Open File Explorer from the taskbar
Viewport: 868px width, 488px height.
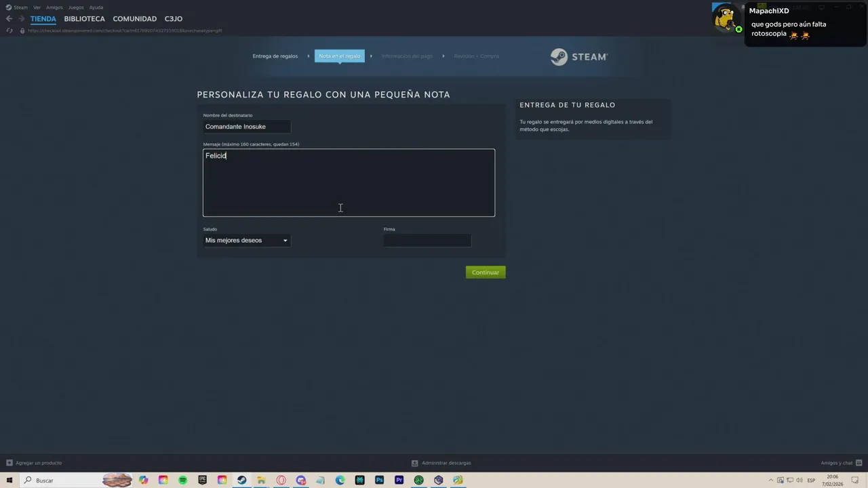[261, 481]
